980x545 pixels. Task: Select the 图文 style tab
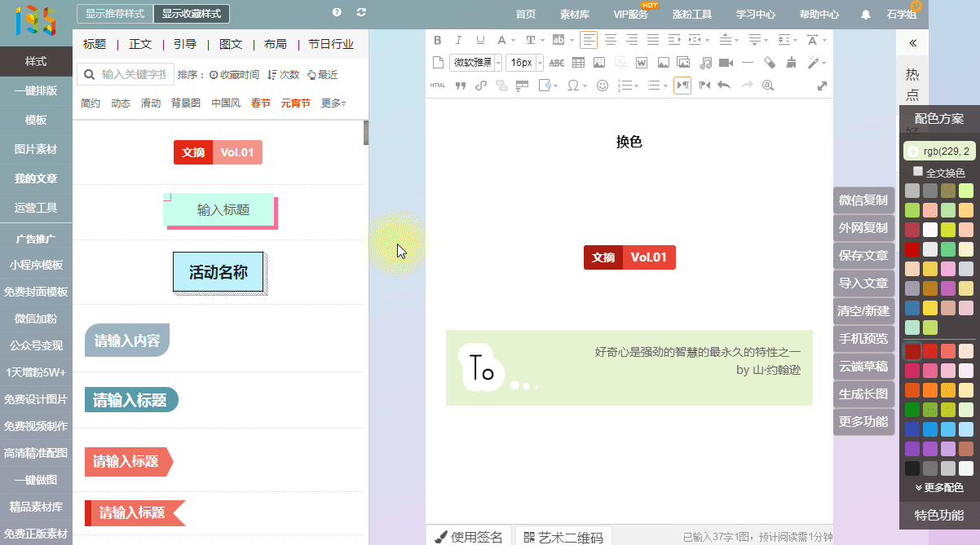(231, 44)
